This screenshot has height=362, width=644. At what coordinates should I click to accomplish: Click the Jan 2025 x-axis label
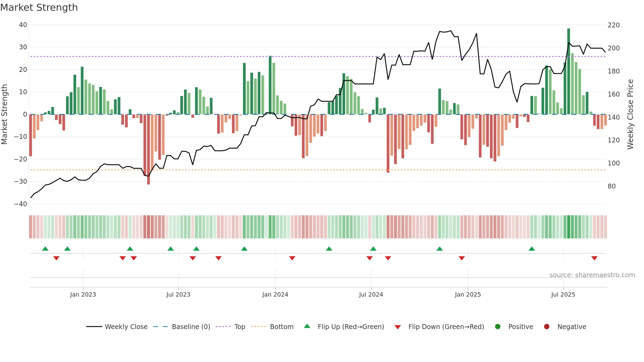pos(468,294)
